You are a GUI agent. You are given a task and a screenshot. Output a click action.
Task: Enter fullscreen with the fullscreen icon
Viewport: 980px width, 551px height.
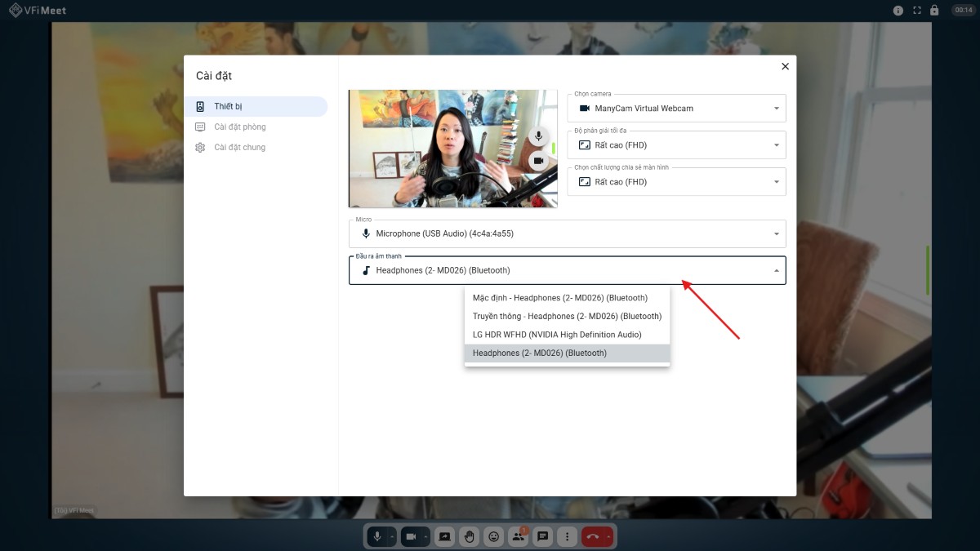[916, 11]
